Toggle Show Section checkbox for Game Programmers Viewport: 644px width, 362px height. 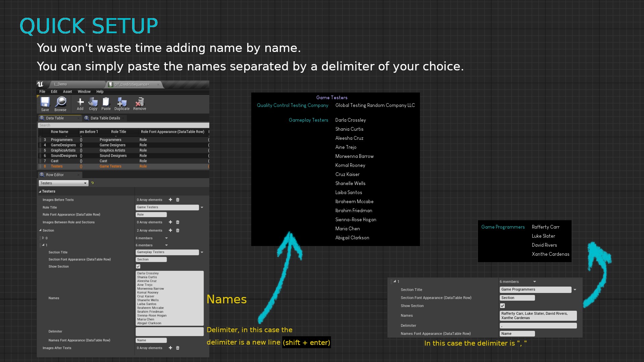(502, 306)
